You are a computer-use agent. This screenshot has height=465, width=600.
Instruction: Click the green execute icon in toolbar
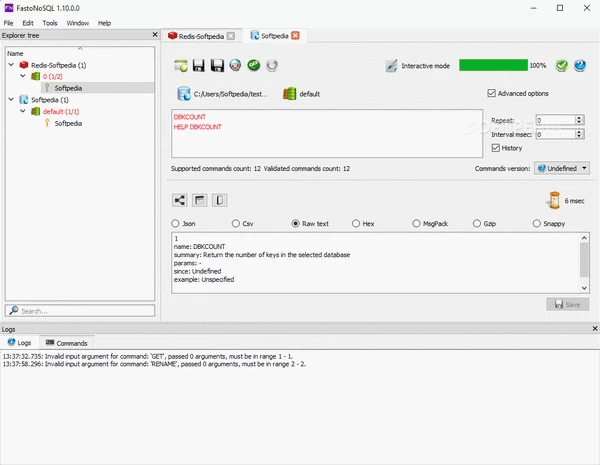tap(254, 66)
